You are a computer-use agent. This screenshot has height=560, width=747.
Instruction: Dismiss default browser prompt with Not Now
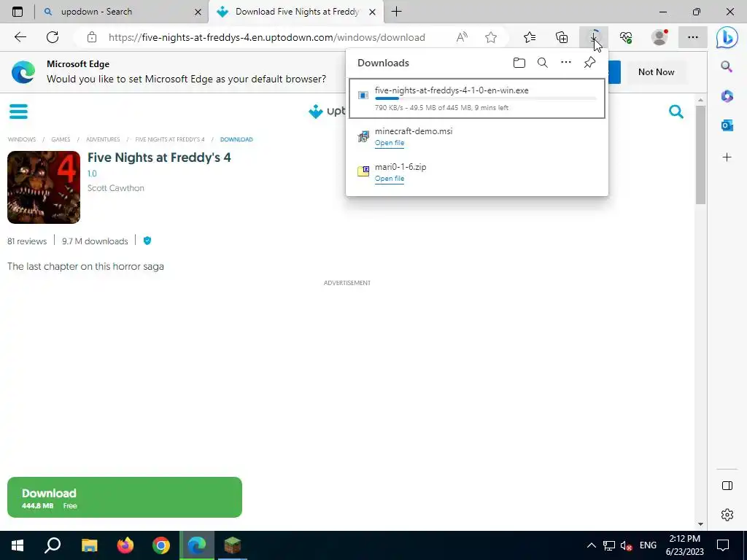click(656, 72)
